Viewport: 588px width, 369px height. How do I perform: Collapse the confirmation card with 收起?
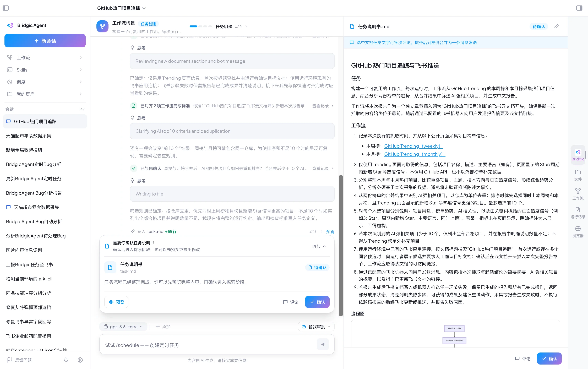coord(319,246)
